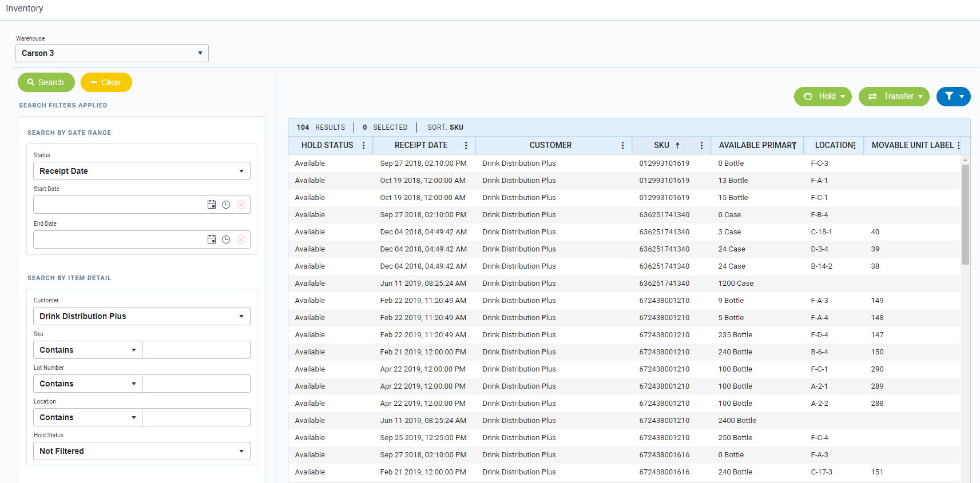The width and height of the screenshot is (980, 483).
Task: Clear the Start Date field
Action: 241,205
